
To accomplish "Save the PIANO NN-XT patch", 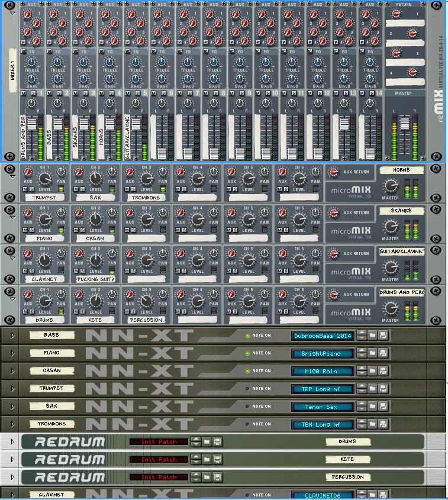I will [x=383, y=353].
